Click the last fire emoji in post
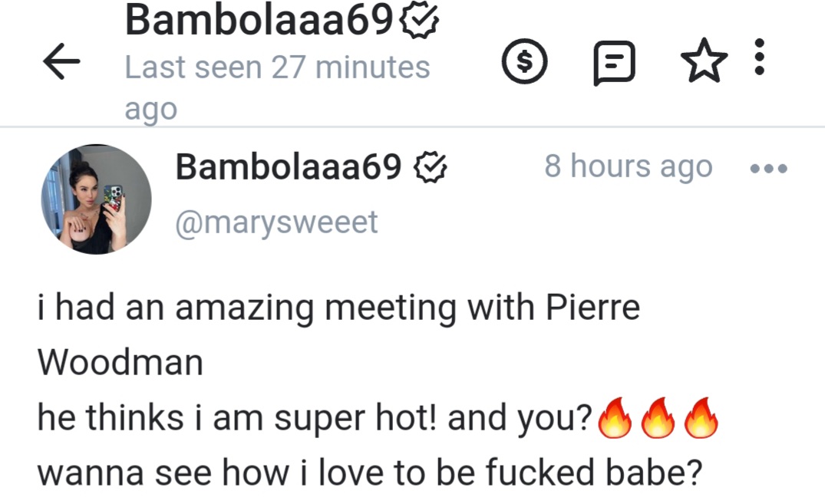Screen dimensions: 825x504 [701, 419]
